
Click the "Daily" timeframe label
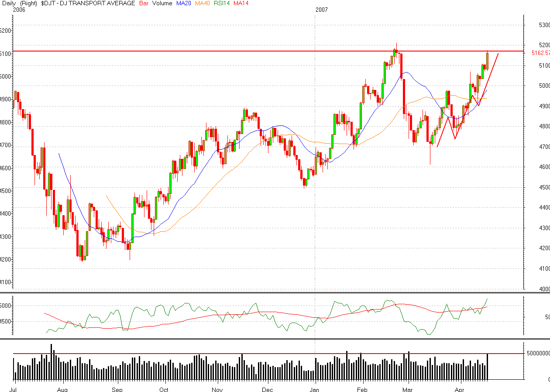coord(10,3)
